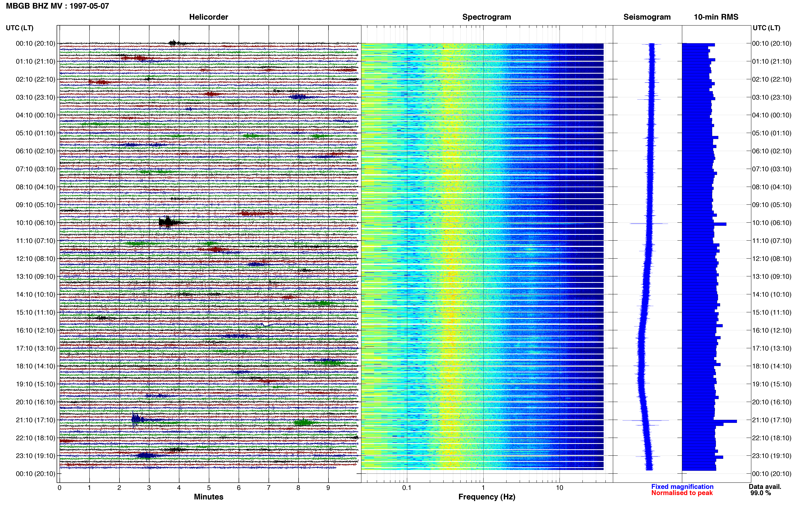This screenshot has height=508, width=812.
Task: Click the 'Minutes' axis label
Action: 209,497
